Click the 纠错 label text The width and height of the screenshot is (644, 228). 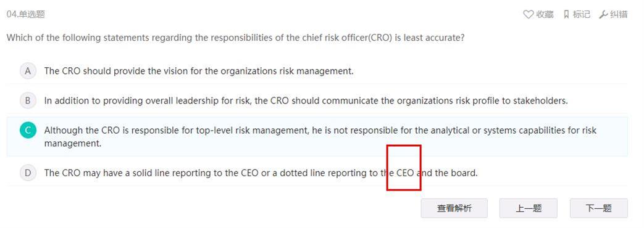619,14
